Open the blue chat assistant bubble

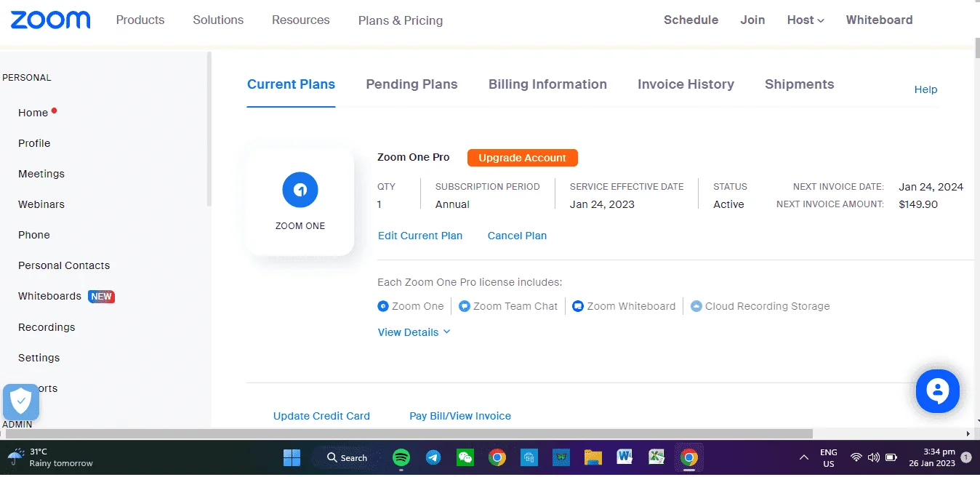(938, 391)
